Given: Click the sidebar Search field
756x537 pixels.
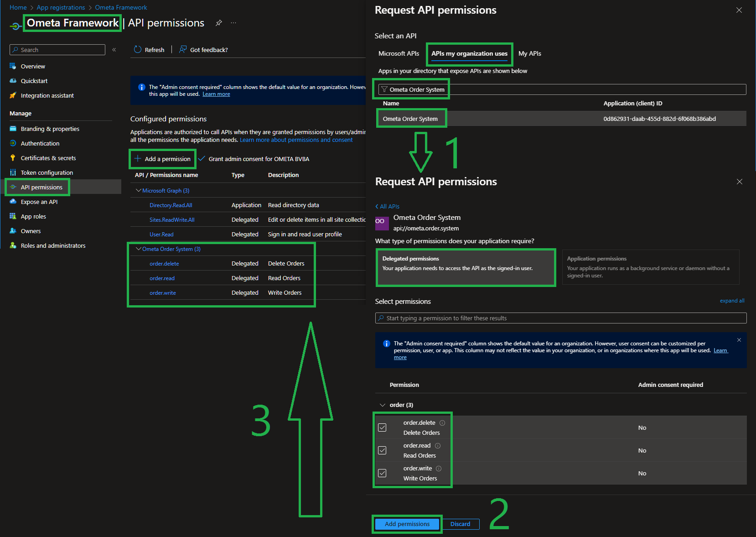Looking at the screenshot, I should pos(57,50).
